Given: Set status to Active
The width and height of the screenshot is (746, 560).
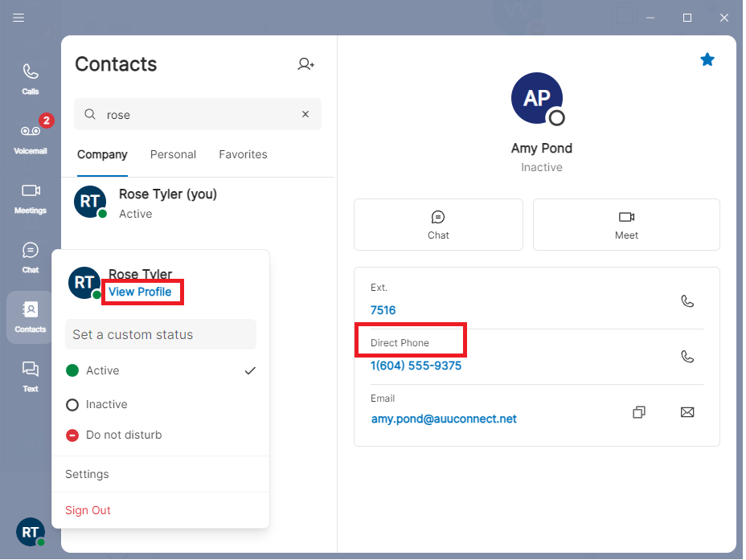Looking at the screenshot, I should [102, 370].
